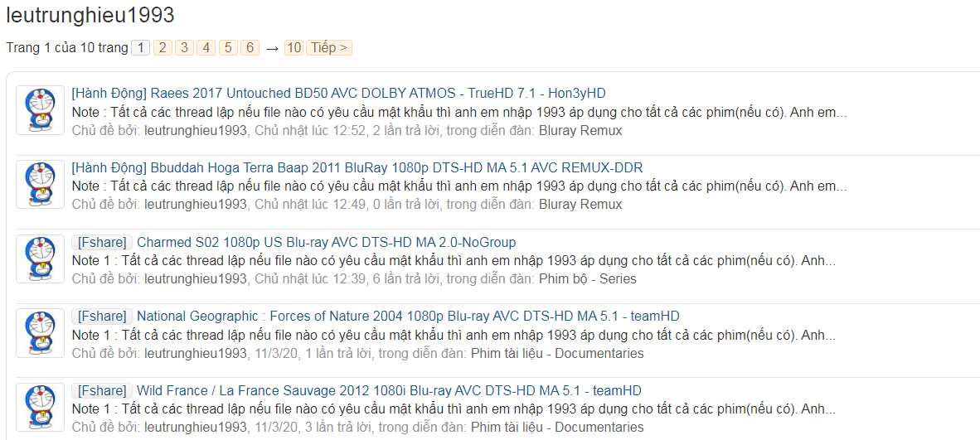The width and height of the screenshot is (980, 440).
Task: Click the note snippet under Raees 2017 thread
Action: 459,112
